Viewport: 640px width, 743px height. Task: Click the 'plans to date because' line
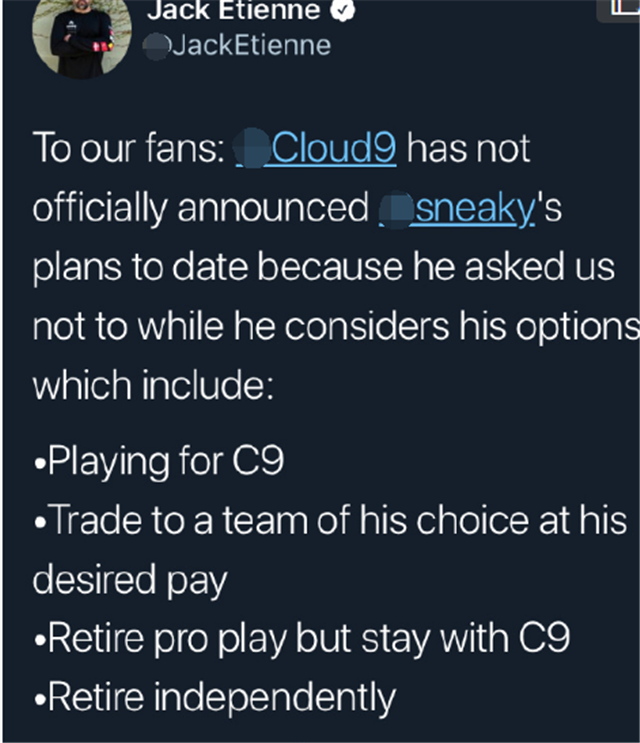pos(324,267)
